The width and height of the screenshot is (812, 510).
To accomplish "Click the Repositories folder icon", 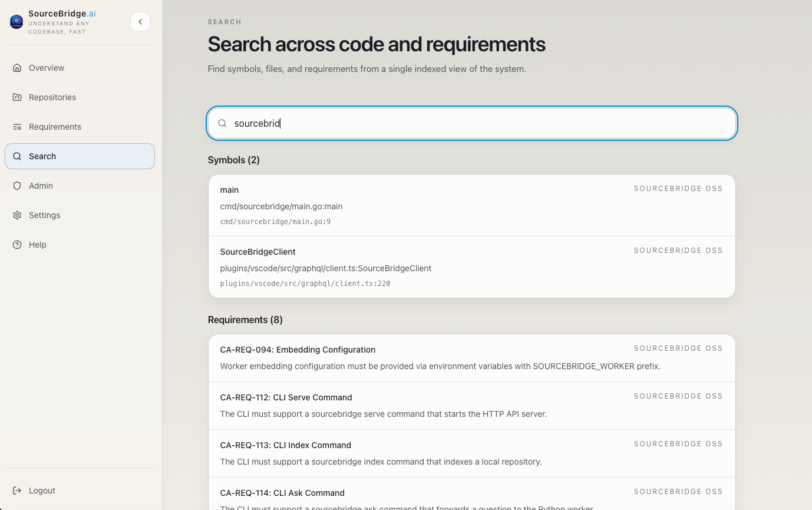I will click(x=17, y=97).
